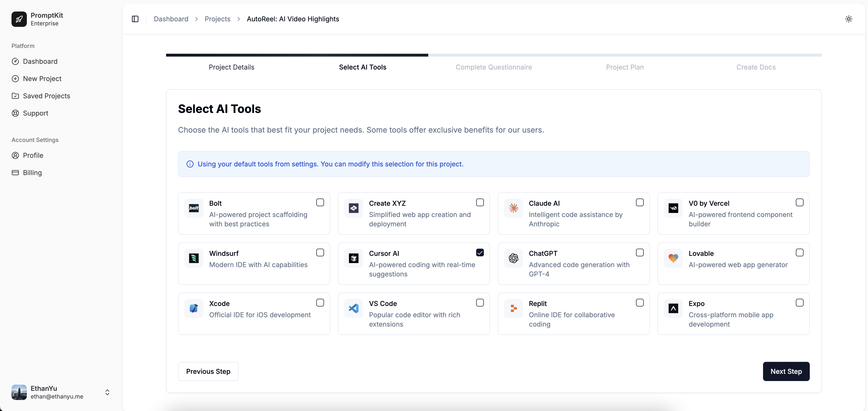868x411 pixels.
Task: Click the Account Settings sidebar section label
Action: [x=35, y=140]
